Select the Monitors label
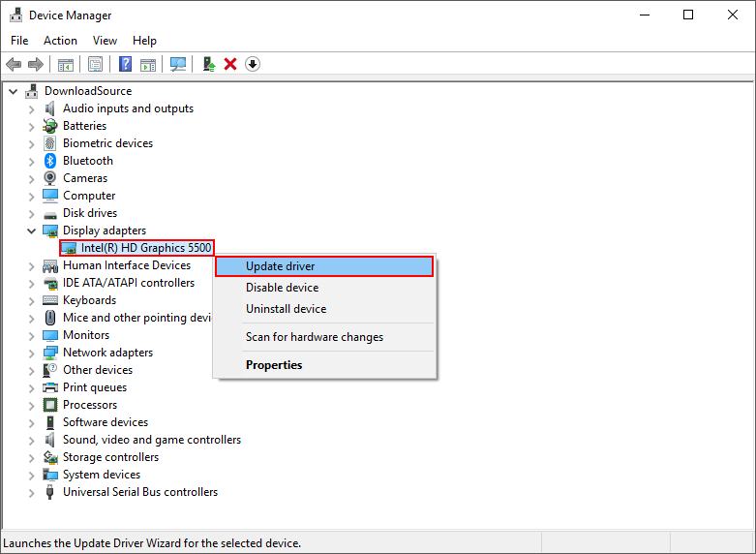 (x=86, y=335)
